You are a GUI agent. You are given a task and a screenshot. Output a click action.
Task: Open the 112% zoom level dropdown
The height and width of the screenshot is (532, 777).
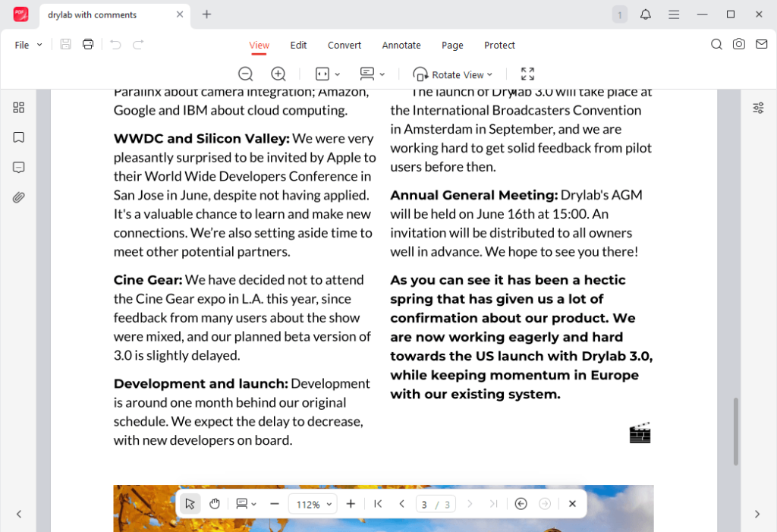pyautogui.click(x=313, y=503)
